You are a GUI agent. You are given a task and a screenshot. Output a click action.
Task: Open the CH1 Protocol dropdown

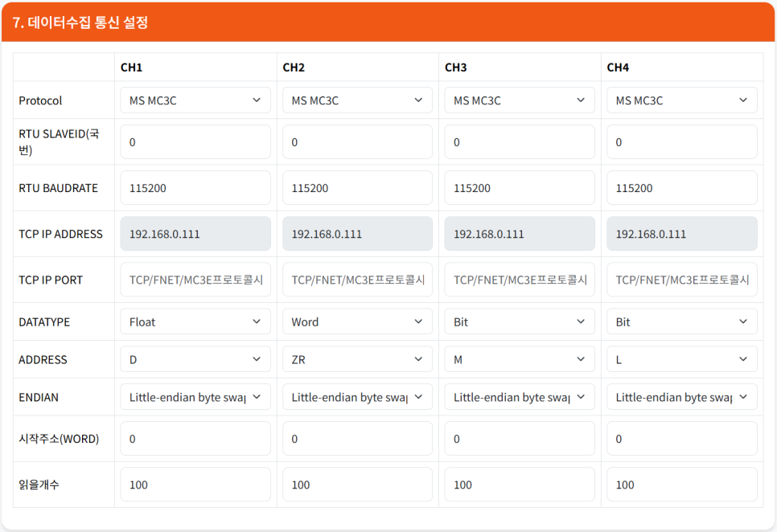point(195,100)
